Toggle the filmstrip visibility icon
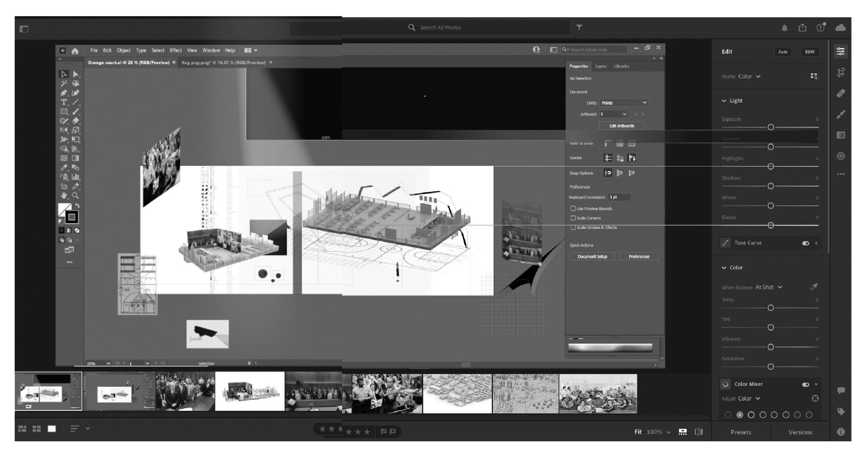Screen dimensions: 868x456 pyautogui.click(x=683, y=432)
